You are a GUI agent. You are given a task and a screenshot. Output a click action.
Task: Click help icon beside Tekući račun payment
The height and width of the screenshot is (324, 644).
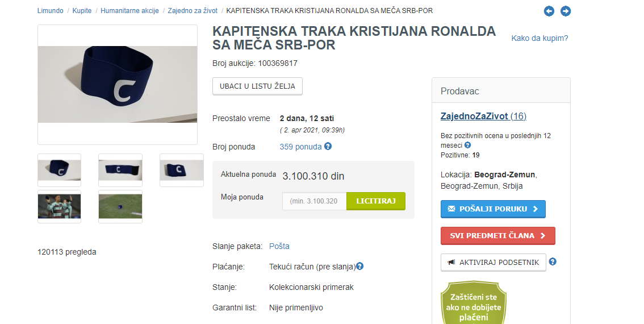tap(360, 266)
